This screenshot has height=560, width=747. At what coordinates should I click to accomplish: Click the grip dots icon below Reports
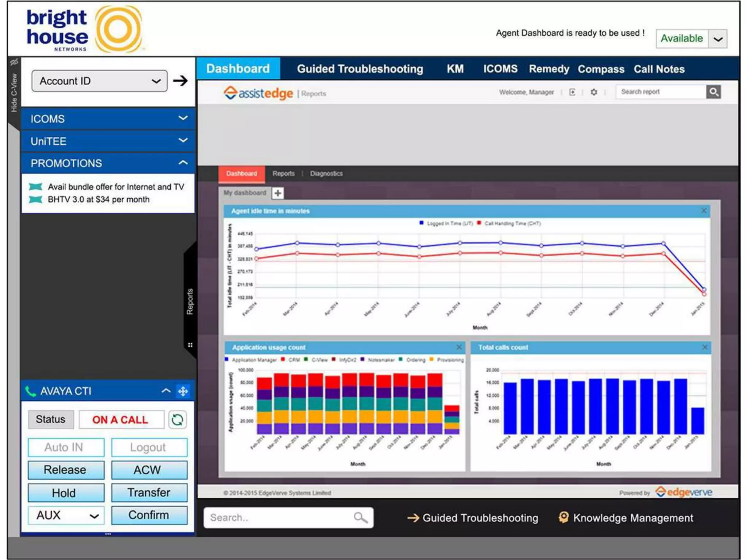coord(190,345)
